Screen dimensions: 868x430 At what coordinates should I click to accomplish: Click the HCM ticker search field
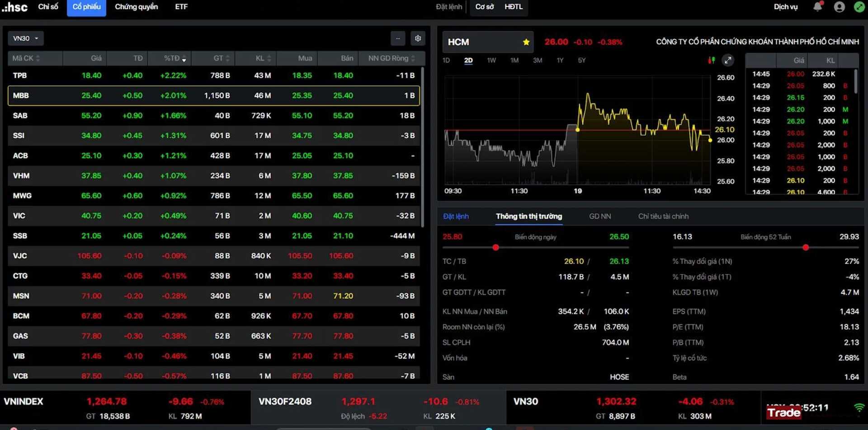click(x=488, y=42)
